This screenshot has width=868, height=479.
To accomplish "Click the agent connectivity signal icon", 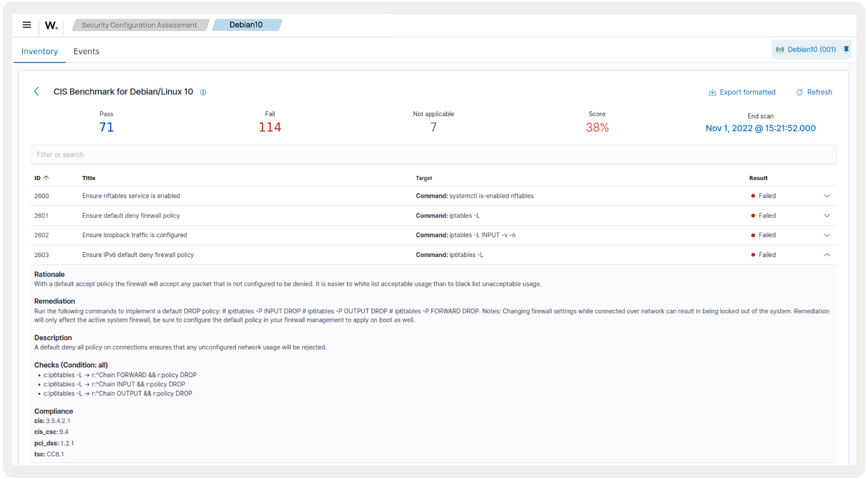I will pos(780,49).
